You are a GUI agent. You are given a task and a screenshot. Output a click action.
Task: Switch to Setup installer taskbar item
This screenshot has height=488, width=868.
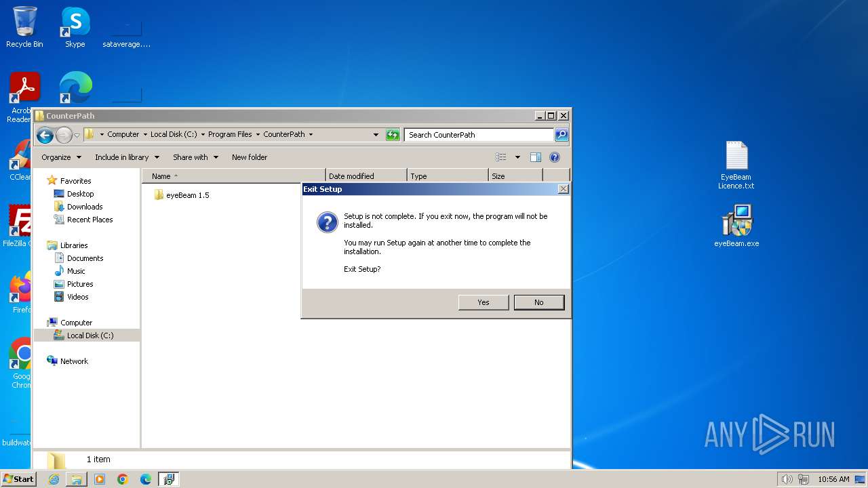coord(169,479)
